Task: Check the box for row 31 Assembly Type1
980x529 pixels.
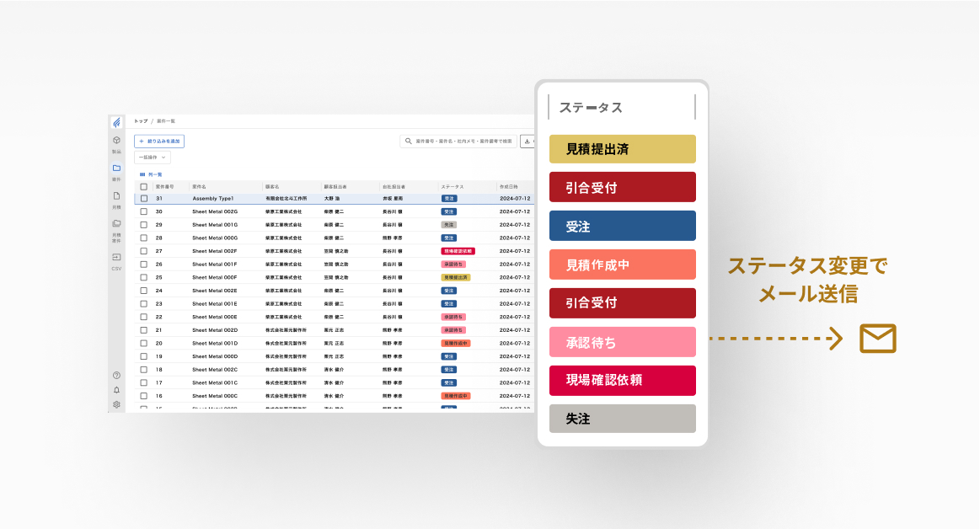Action: click(144, 199)
